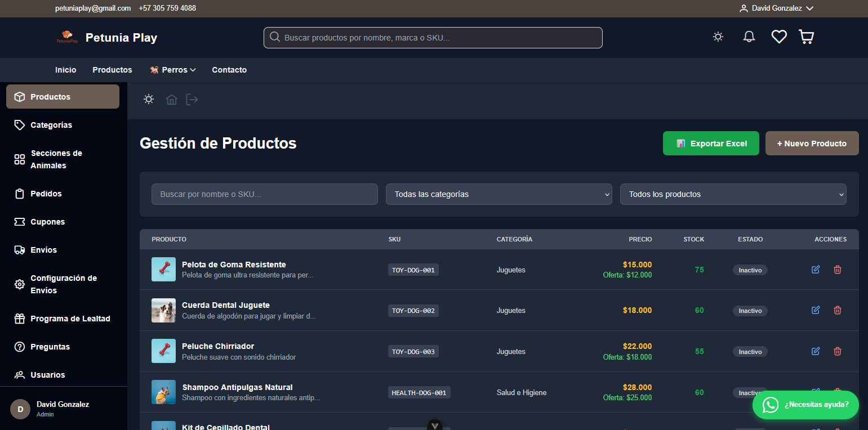Open Pedidos in the sidebar
868x430 pixels.
point(46,194)
